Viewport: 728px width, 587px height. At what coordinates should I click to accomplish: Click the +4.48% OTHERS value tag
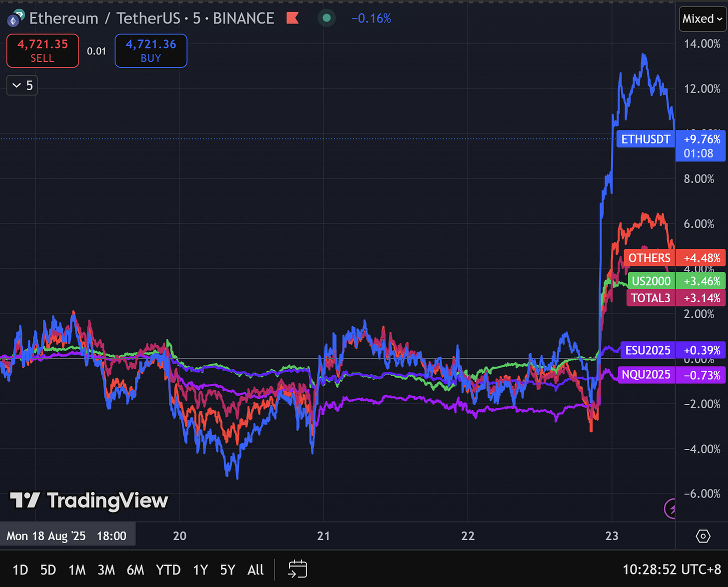coord(701,258)
